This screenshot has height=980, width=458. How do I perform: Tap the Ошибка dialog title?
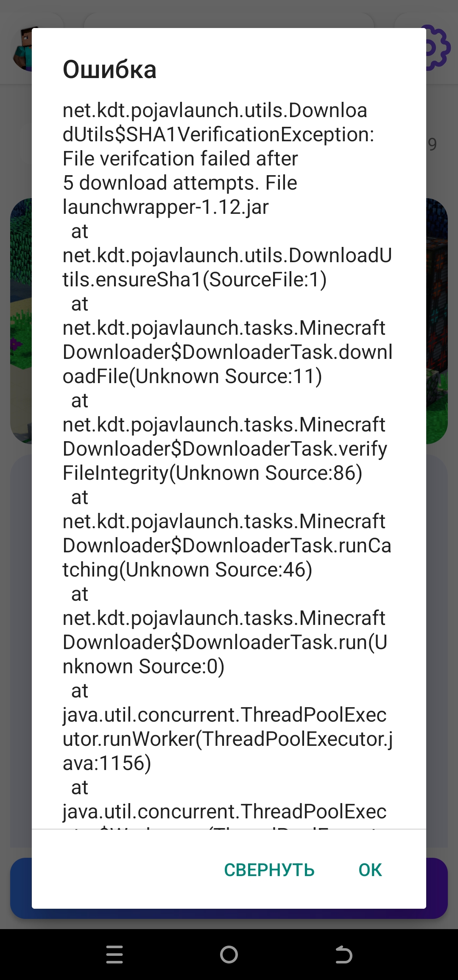pyautogui.click(x=109, y=70)
